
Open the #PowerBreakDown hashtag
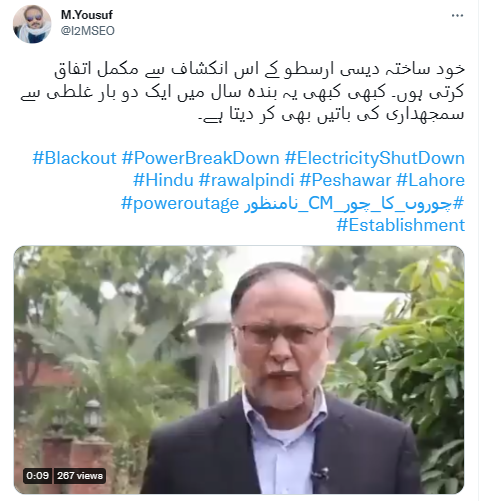200,158
